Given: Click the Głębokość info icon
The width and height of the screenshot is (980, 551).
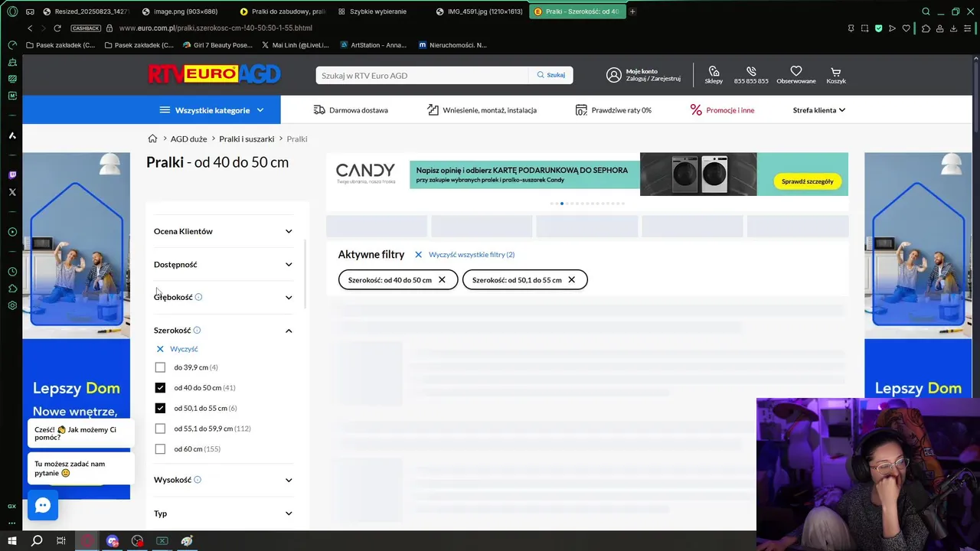Looking at the screenshot, I should click(198, 297).
